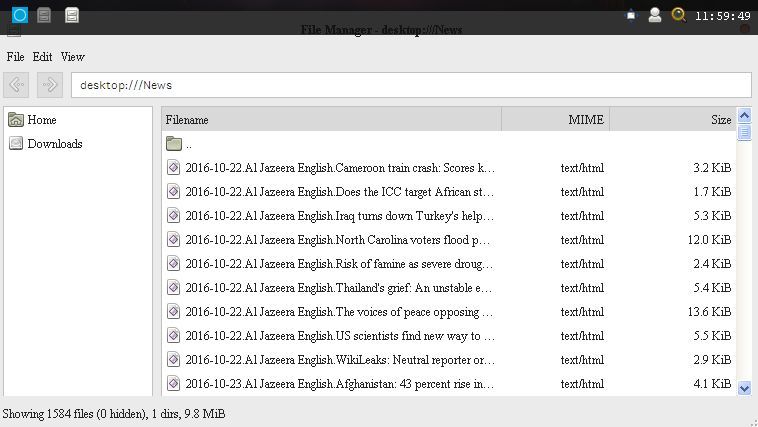Viewport: 758px width, 427px height.
Task: Open Downloads in the sidebar
Action: point(54,144)
